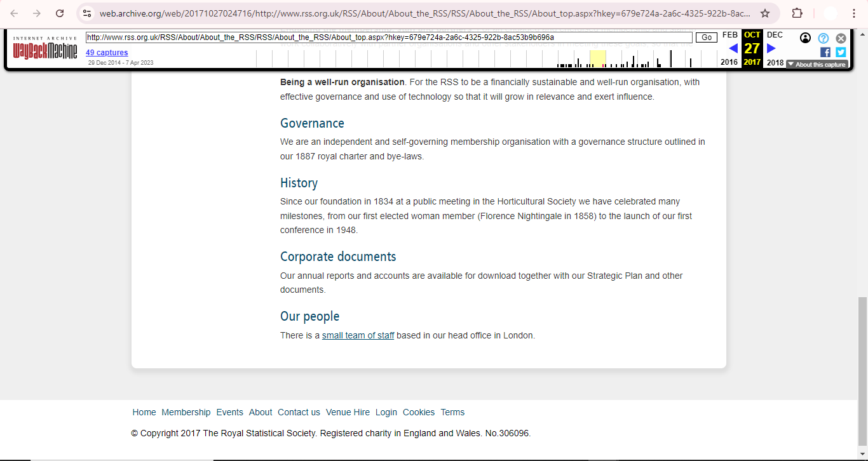
Task: Open Wayback help question mark icon
Action: click(x=824, y=38)
